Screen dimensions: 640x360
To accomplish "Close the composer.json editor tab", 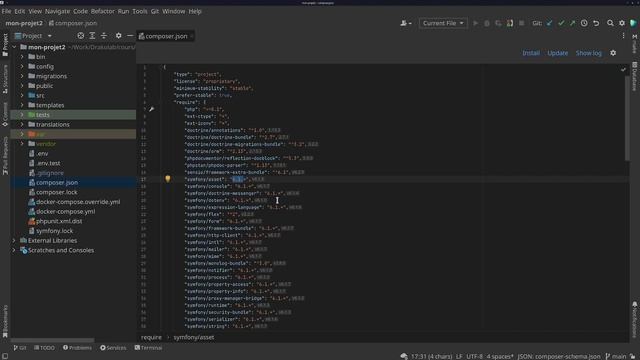I will (192, 36).
